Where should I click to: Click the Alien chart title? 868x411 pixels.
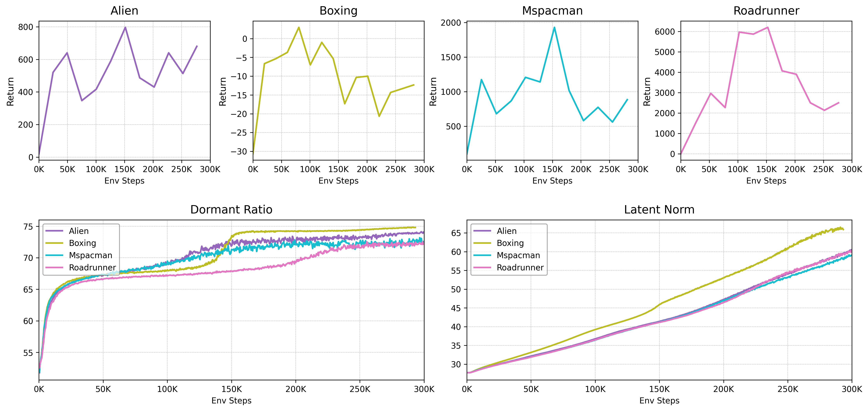pos(124,11)
